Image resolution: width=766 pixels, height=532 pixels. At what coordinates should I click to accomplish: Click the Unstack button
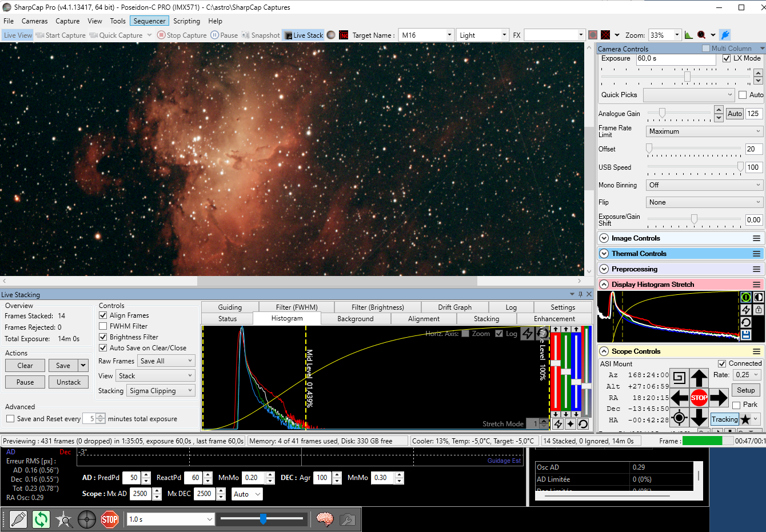pyautogui.click(x=69, y=382)
